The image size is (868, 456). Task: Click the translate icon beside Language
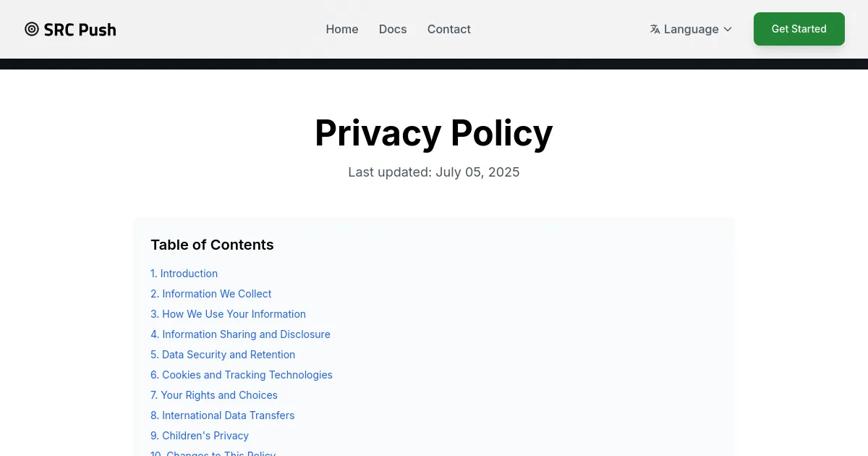coord(655,29)
